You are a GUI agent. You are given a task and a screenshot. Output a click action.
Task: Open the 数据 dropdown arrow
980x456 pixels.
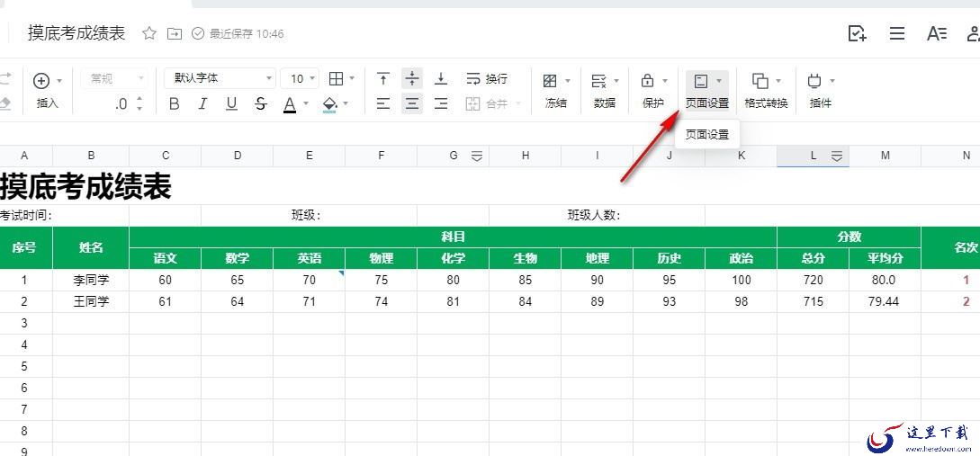pyautogui.click(x=616, y=81)
